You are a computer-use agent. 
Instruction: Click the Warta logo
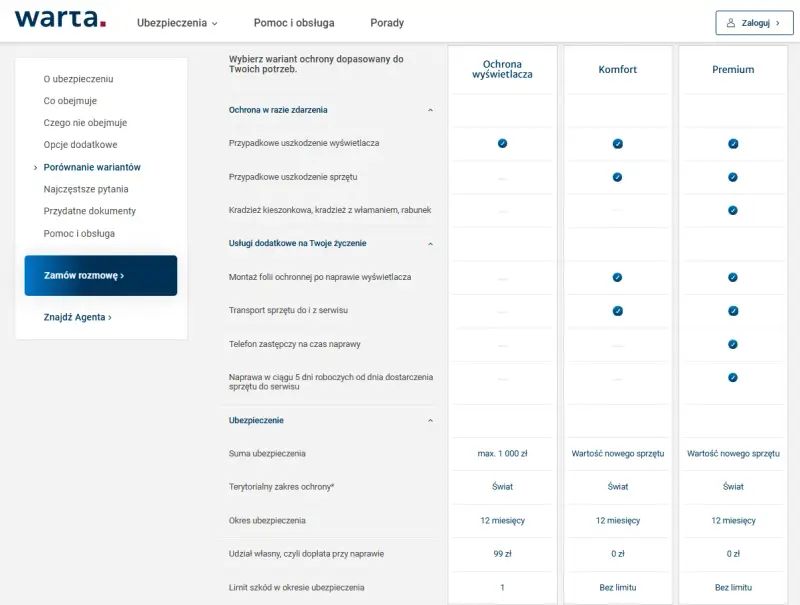[60, 18]
